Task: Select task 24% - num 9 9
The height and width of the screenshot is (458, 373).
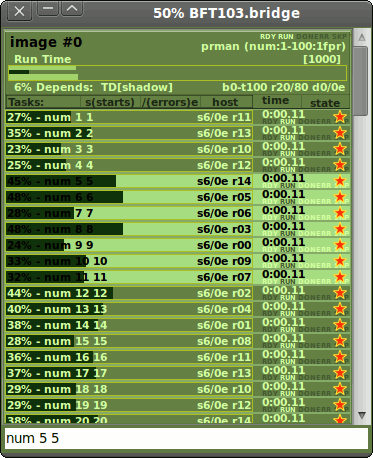Action: [x=129, y=245]
